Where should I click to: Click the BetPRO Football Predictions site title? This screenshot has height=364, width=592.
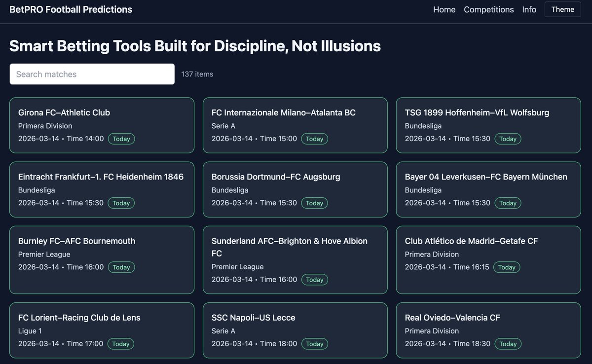(x=71, y=9)
